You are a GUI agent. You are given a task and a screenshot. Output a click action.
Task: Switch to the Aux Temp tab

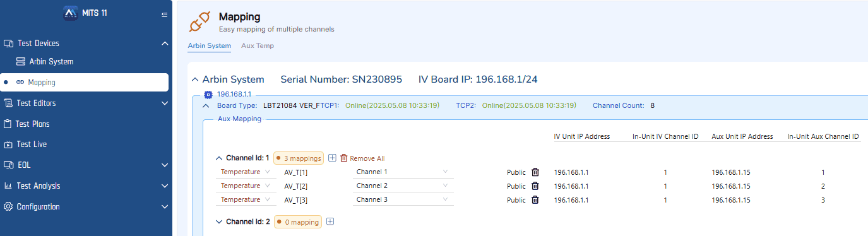(258, 45)
